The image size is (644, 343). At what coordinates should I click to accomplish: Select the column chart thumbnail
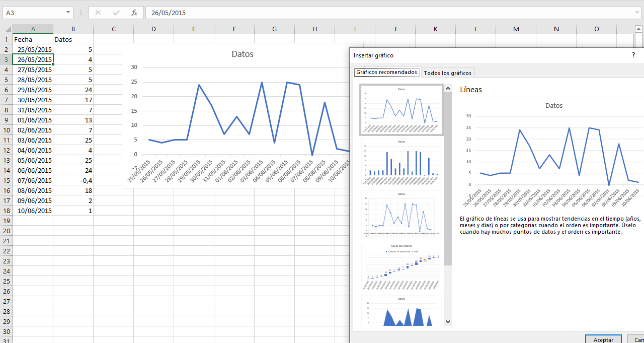coord(401,162)
